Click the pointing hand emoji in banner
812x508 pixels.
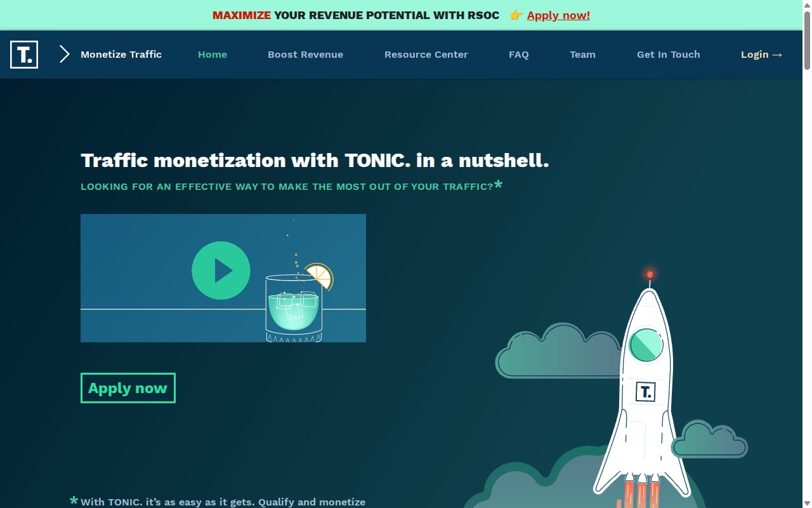[x=516, y=15]
